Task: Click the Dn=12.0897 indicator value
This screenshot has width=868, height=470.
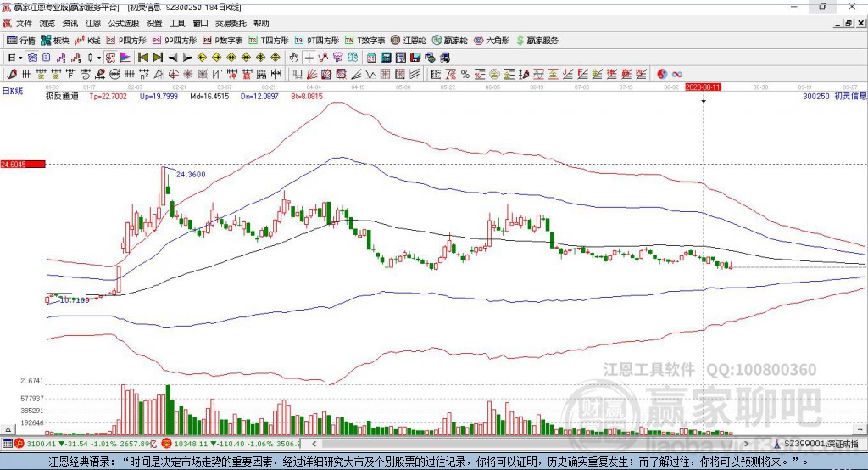Action: click(x=259, y=96)
